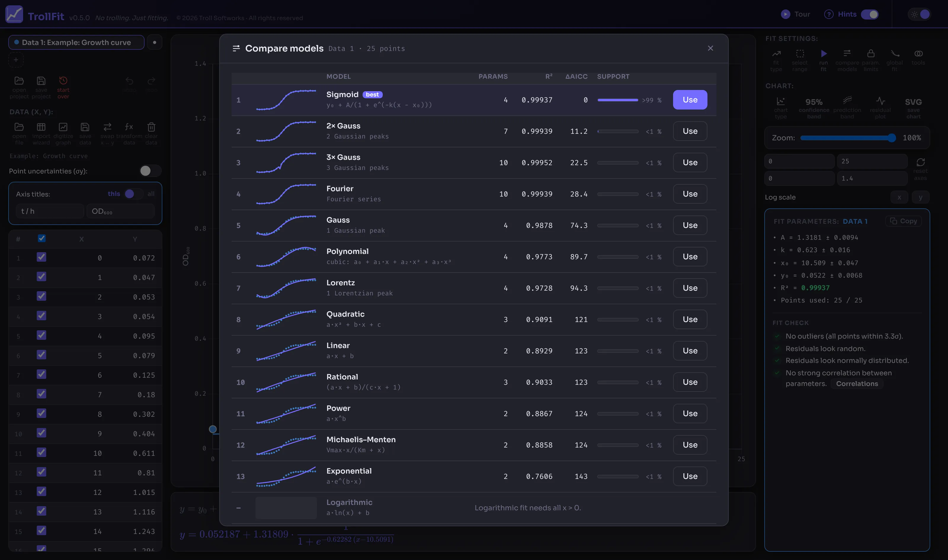Click the x-axis title field t / h
Screen dimensions: 948x560
49,211
